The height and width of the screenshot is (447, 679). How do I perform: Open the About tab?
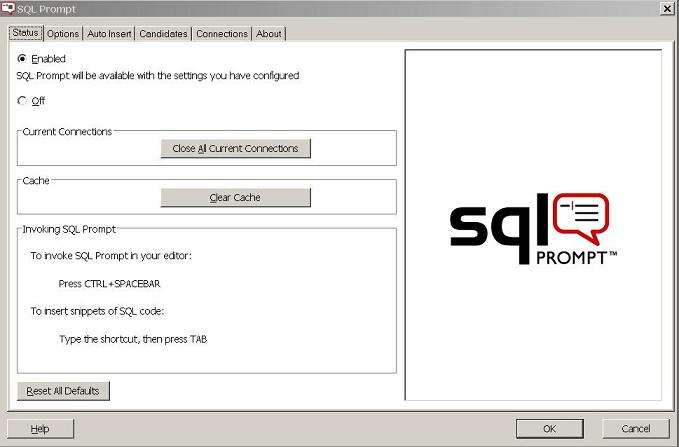(x=268, y=34)
